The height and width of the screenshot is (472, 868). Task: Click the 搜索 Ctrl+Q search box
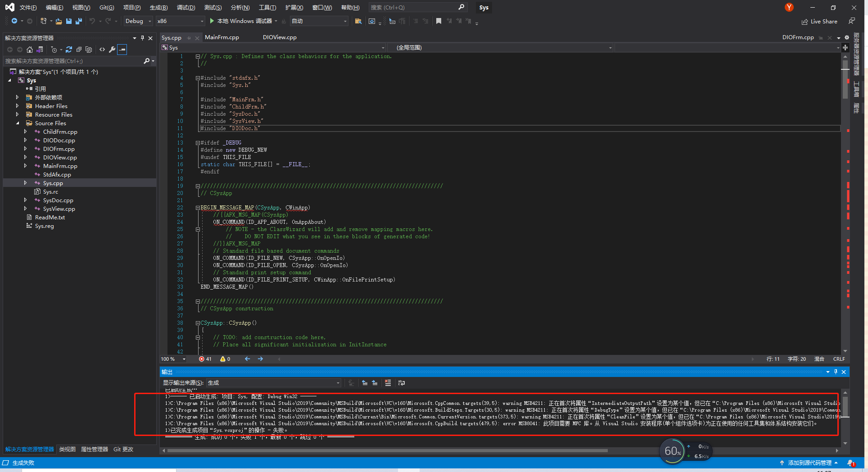(414, 7)
